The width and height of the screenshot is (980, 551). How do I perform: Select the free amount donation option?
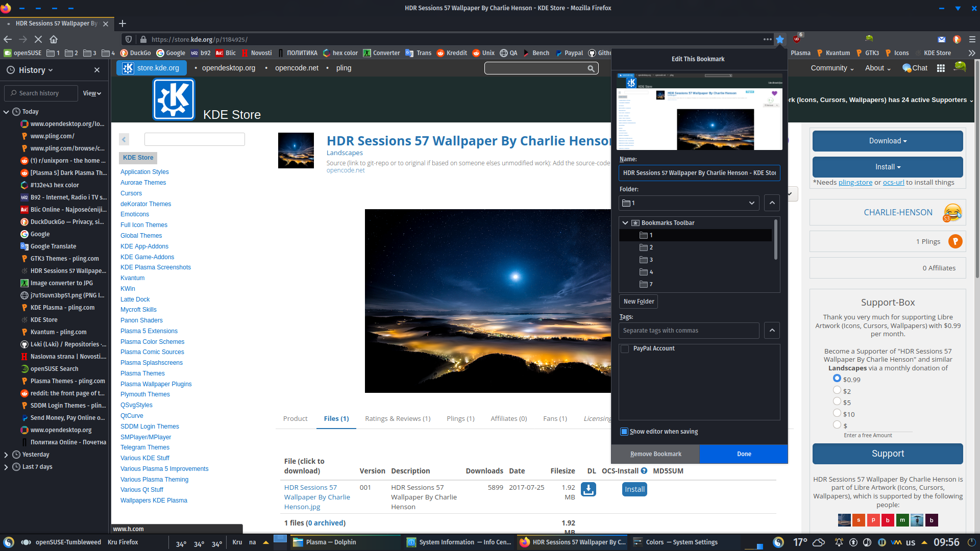(837, 424)
